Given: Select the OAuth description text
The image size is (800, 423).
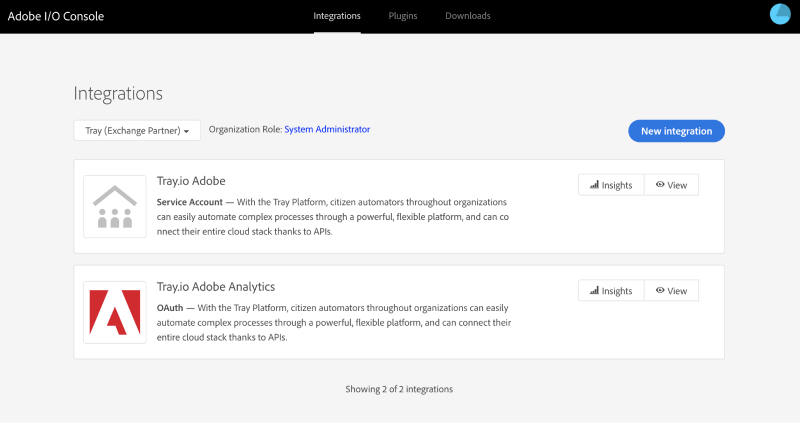Looking at the screenshot, I should point(333,322).
